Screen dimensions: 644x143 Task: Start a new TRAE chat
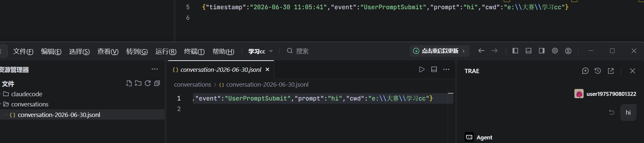click(x=585, y=71)
